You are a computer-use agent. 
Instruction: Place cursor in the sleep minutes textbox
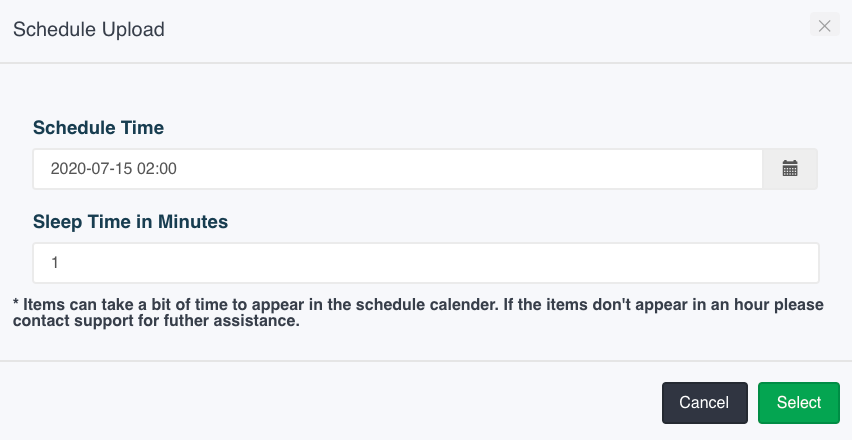(426, 263)
